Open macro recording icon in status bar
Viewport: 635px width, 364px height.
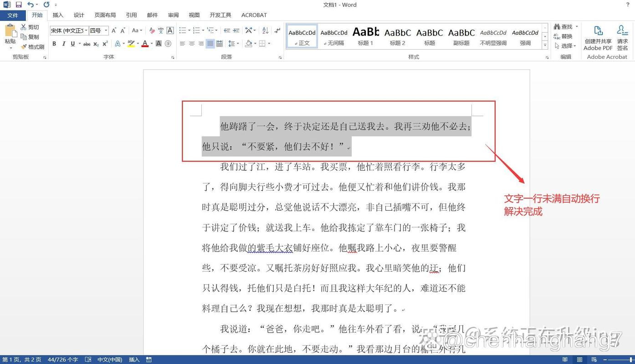point(149,359)
